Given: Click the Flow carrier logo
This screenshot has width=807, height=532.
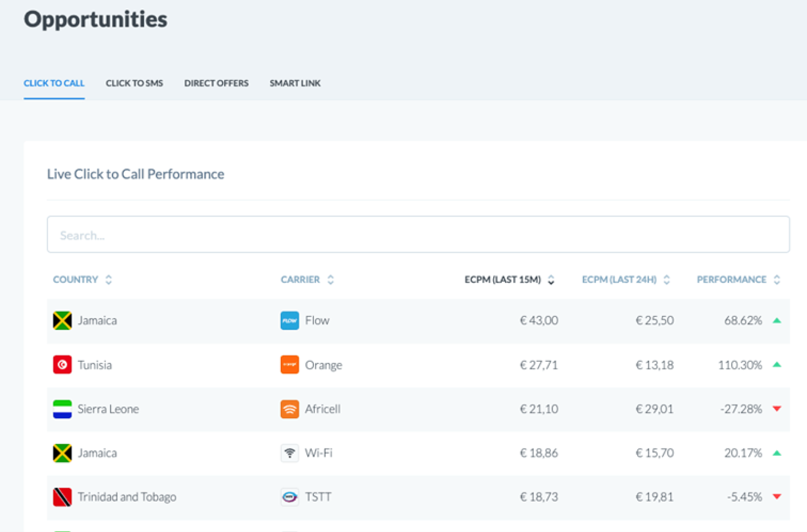Looking at the screenshot, I should coord(290,321).
